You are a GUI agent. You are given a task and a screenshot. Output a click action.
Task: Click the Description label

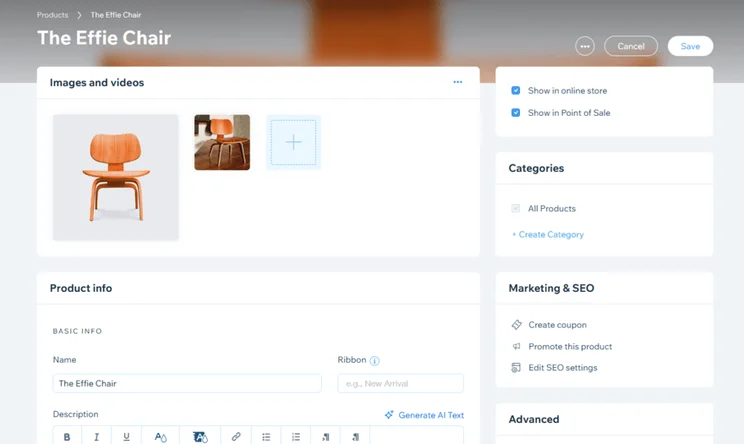click(x=75, y=414)
